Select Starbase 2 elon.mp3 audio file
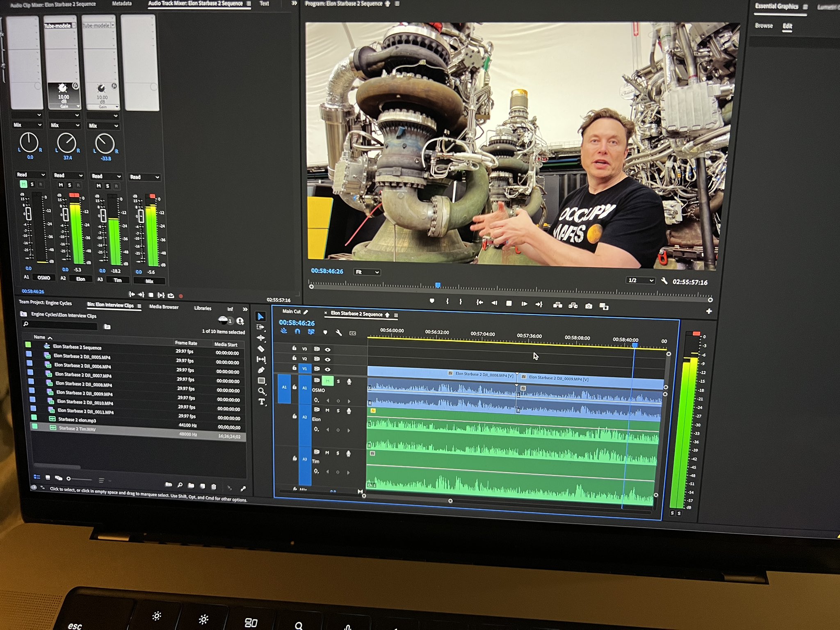Screen dimensions: 840x630 click(77, 420)
